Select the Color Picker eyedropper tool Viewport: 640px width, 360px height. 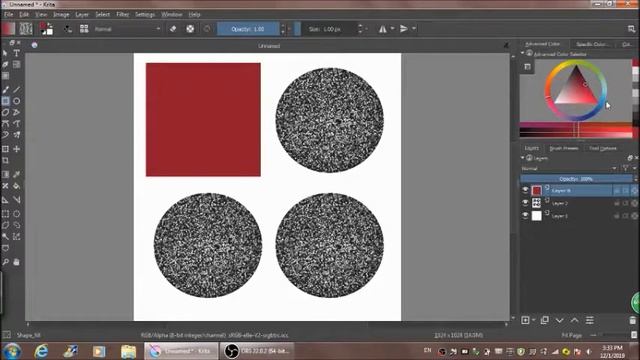pos(16,175)
